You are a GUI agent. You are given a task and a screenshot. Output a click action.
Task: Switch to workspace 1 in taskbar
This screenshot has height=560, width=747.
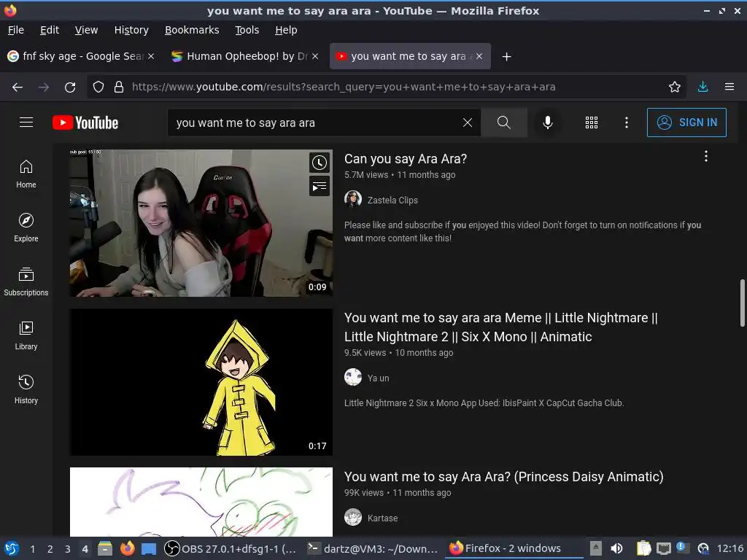32,549
